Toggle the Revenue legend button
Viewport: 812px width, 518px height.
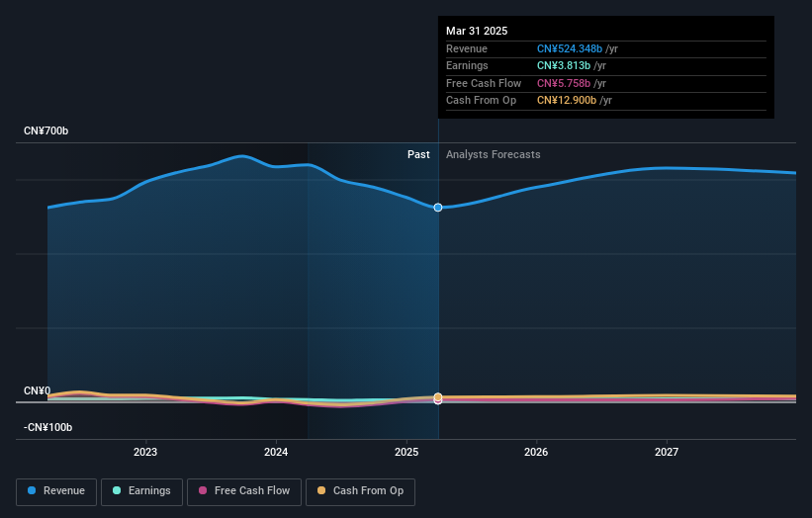coord(56,491)
